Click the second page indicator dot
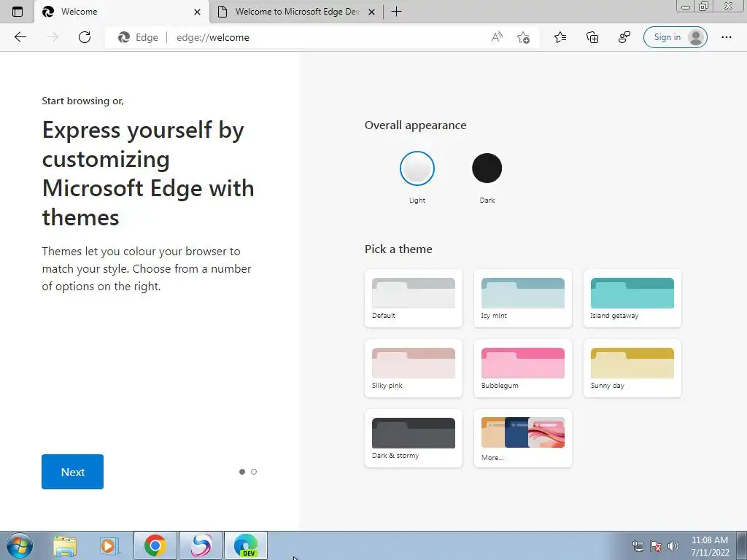Image resolution: width=747 pixels, height=560 pixels. (x=253, y=472)
